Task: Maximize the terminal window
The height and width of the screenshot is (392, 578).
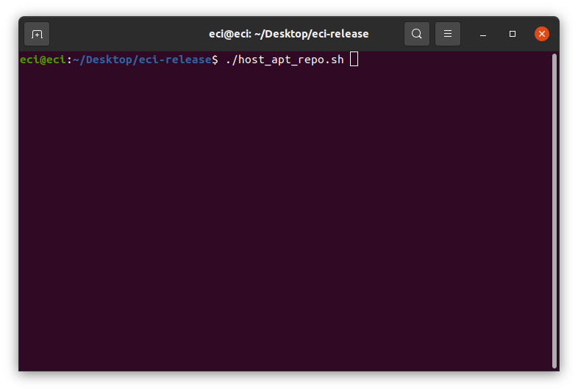Action: (x=513, y=34)
